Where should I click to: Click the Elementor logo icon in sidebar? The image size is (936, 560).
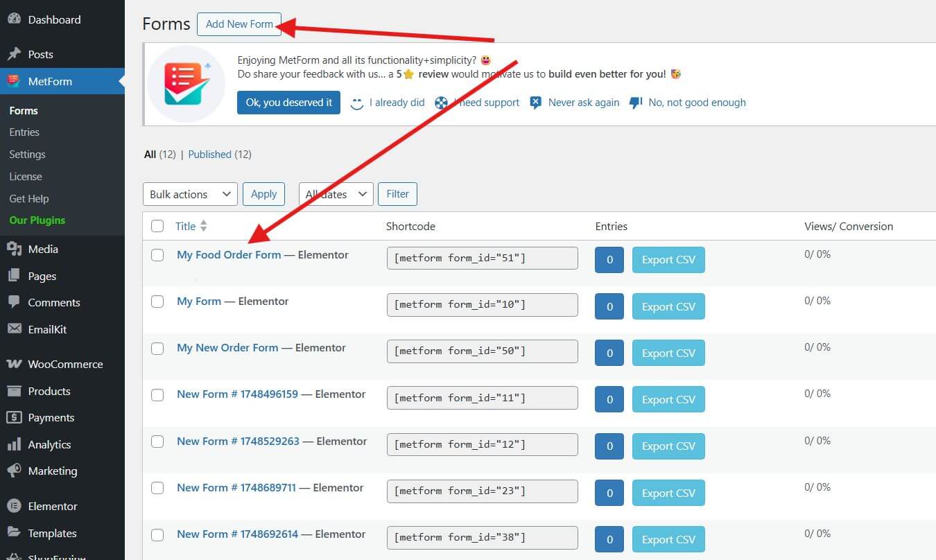tap(14, 506)
